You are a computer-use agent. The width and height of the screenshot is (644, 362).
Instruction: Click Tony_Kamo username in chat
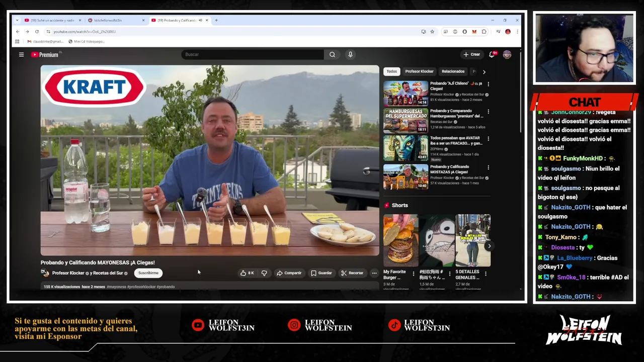click(x=561, y=237)
